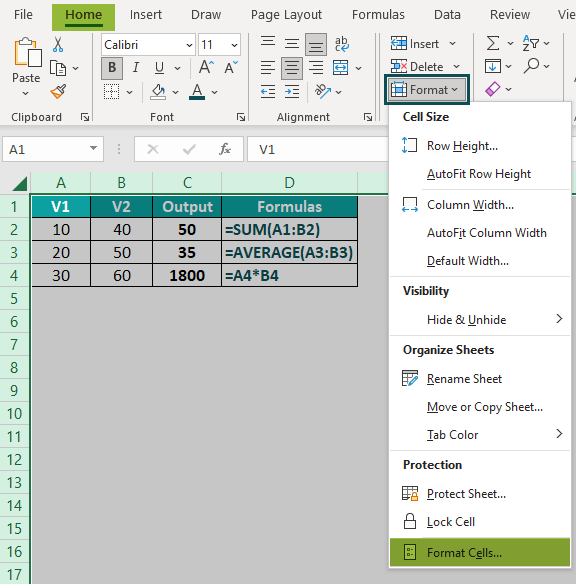Switch to the Insert tab
Image resolution: width=576 pixels, height=584 pixels.
pos(146,15)
